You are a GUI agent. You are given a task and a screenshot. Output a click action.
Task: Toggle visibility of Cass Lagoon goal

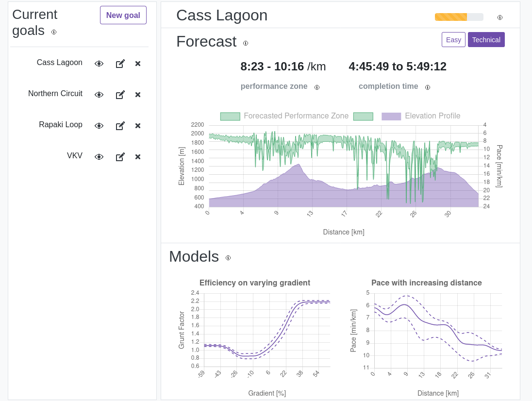(99, 64)
